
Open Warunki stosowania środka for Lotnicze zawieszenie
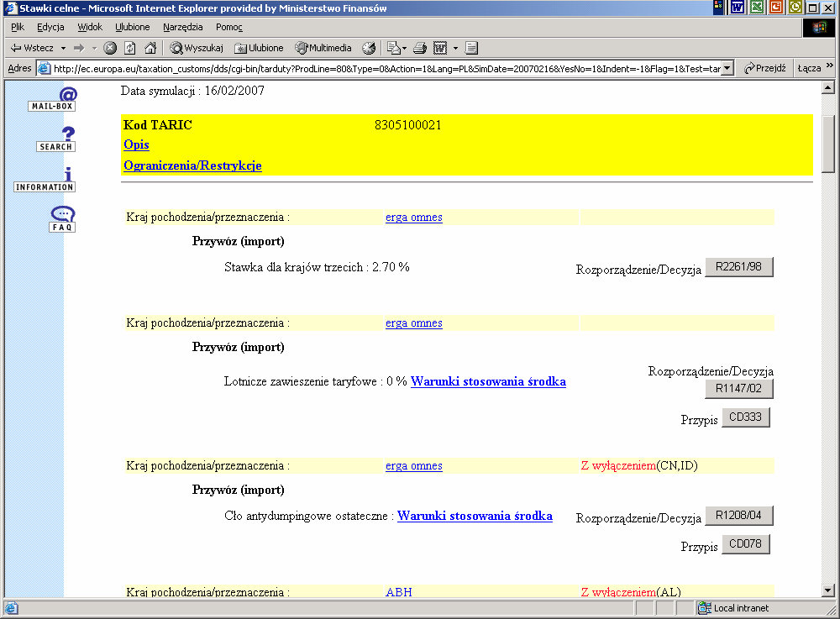coord(489,382)
